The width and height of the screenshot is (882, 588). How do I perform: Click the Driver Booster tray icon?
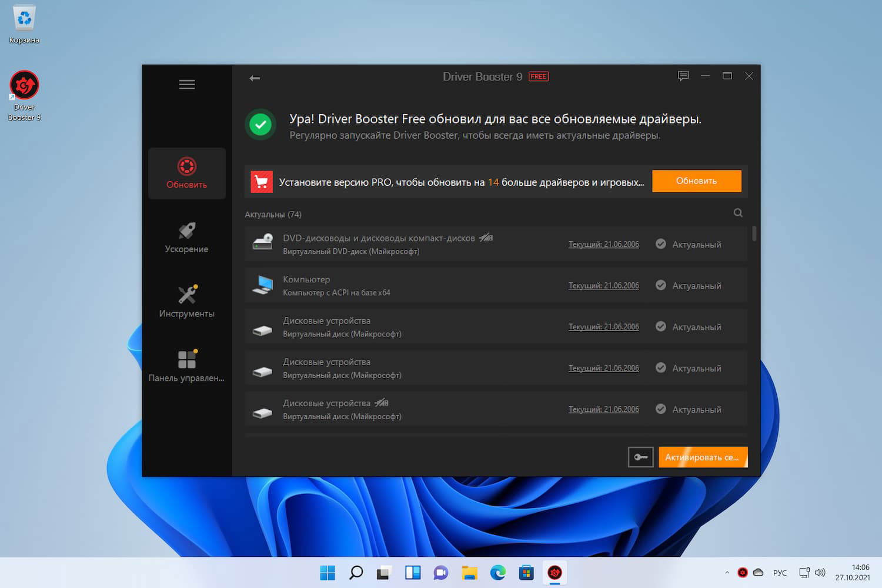(743, 573)
